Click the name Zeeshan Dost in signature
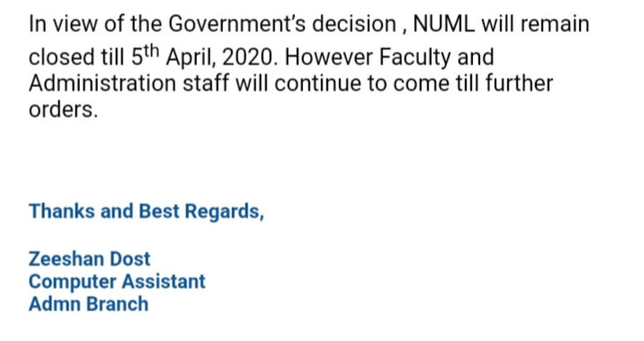The height and width of the screenshot is (341, 644). click(90, 259)
